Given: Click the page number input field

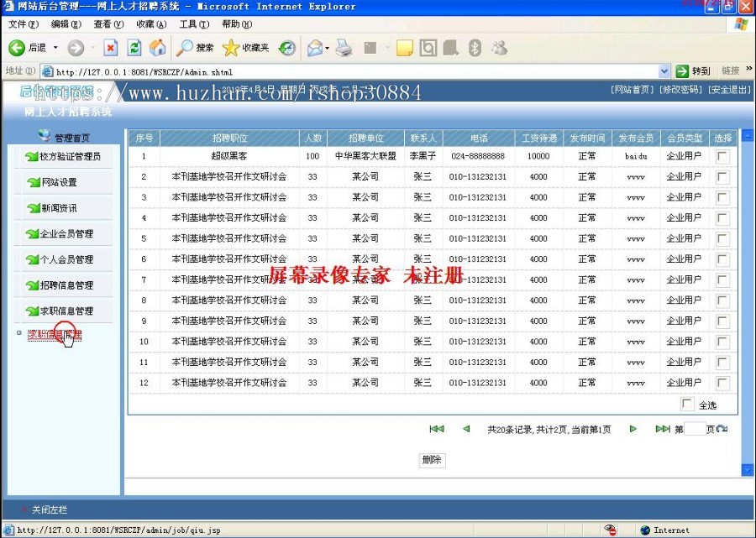Looking at the screenshot, I should pyautogui.click(x=695, y=430).
